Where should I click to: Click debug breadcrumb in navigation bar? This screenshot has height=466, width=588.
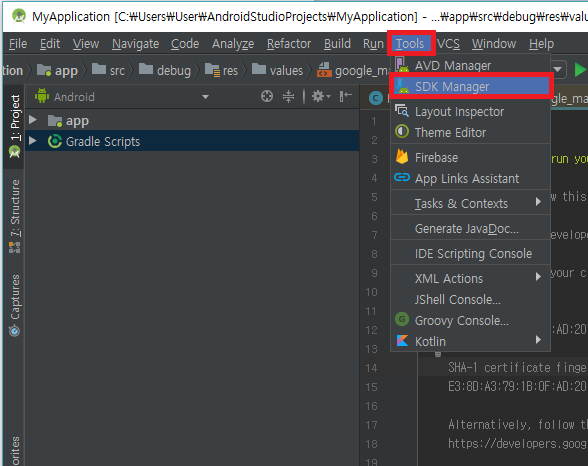(x=165, y=70)
